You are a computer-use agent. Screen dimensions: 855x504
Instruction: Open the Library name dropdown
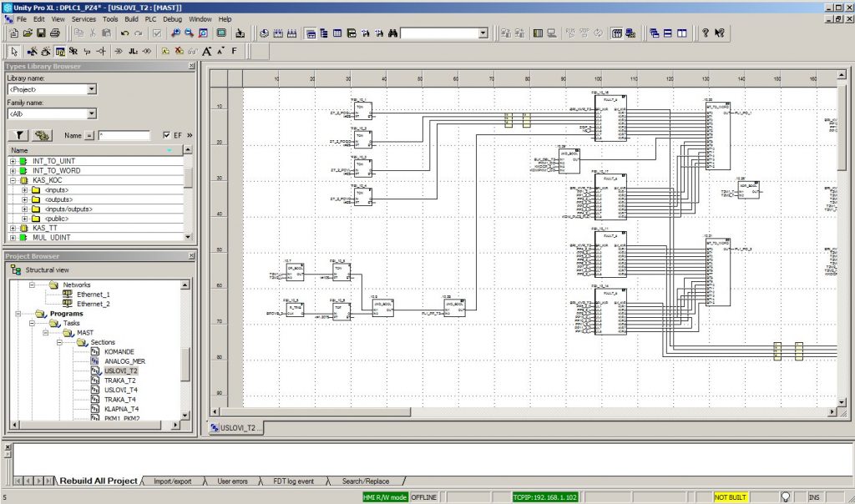[92, 89]
